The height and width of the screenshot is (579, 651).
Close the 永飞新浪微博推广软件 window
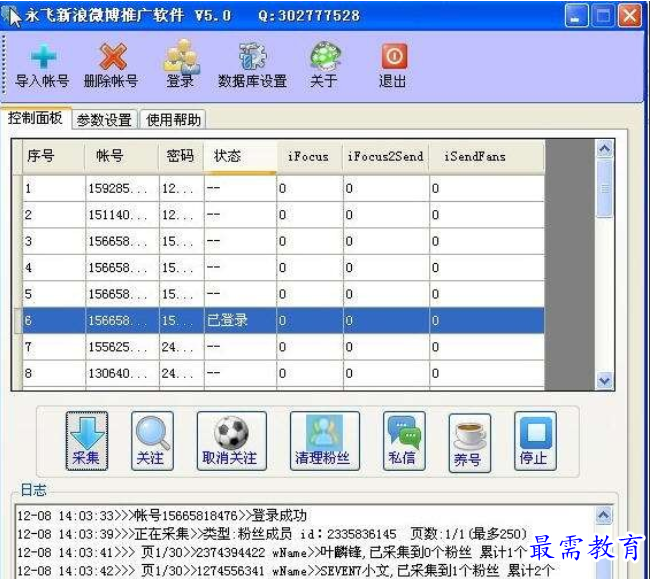(630, 16)
